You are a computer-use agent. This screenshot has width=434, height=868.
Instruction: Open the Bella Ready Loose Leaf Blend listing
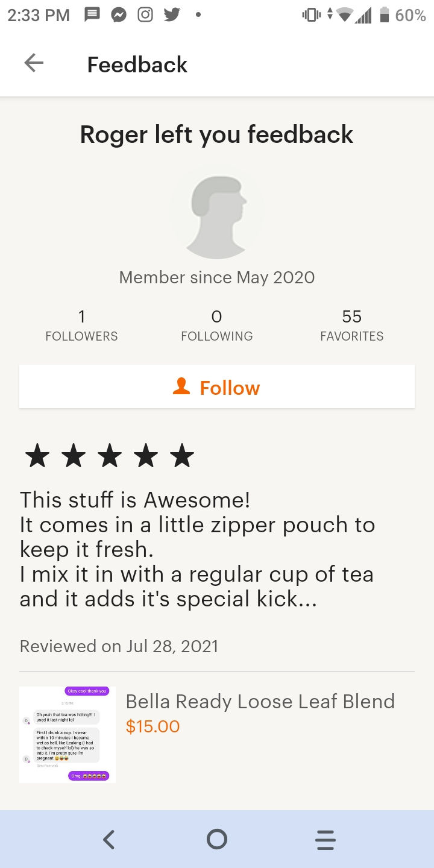tap(260, 702)
